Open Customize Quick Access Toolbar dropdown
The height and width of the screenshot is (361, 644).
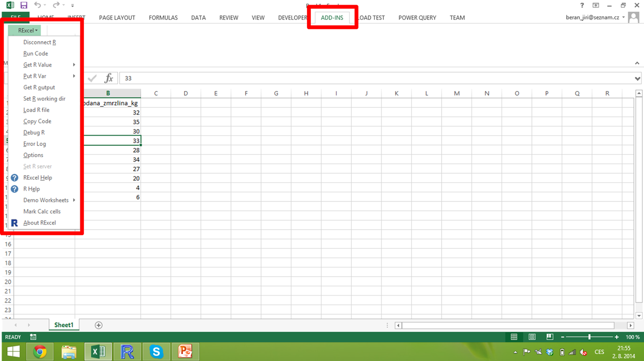[x=72, y=5]
